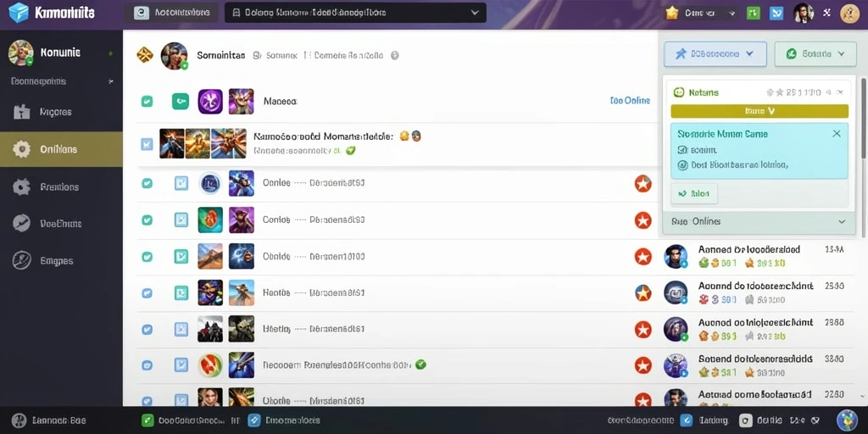
Task: Toggle the blue checkbox in the highlighted Namoceo row
Action: pos(147,144)
